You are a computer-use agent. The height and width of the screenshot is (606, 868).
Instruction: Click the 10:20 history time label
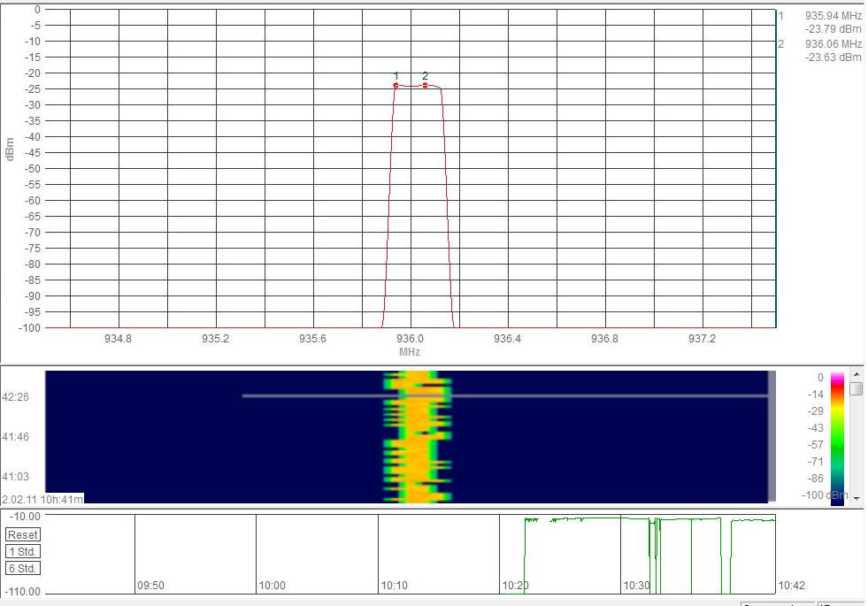coord(515,586)
